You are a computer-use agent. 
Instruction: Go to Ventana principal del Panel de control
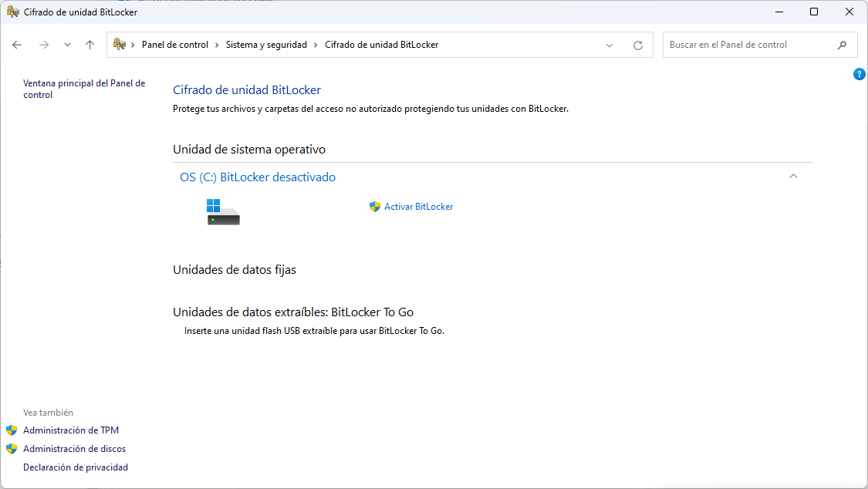(x=85, y=89)
